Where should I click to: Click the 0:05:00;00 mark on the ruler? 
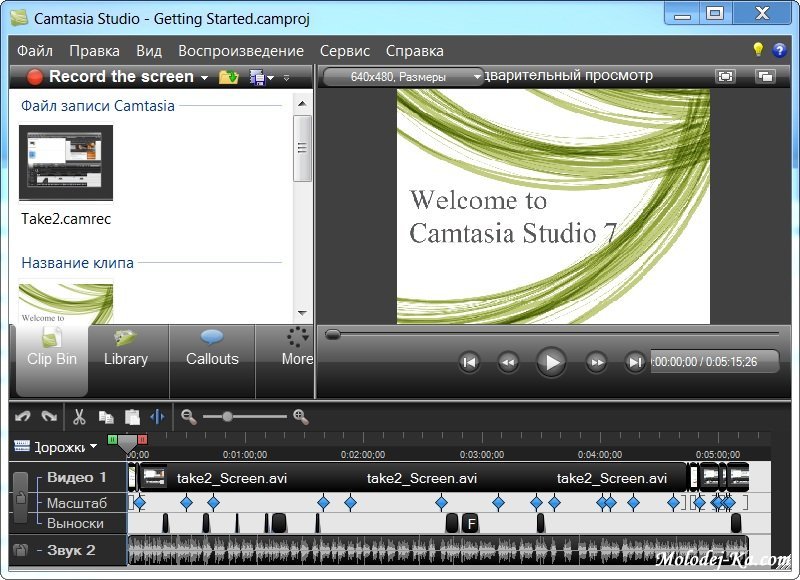[x=718, y=454]
